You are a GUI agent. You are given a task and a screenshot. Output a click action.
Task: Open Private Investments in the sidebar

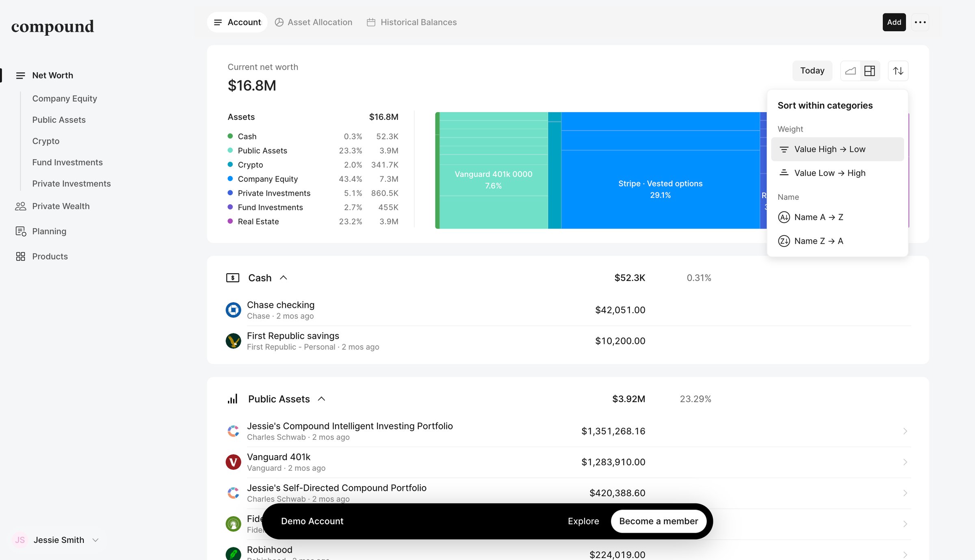71,184
